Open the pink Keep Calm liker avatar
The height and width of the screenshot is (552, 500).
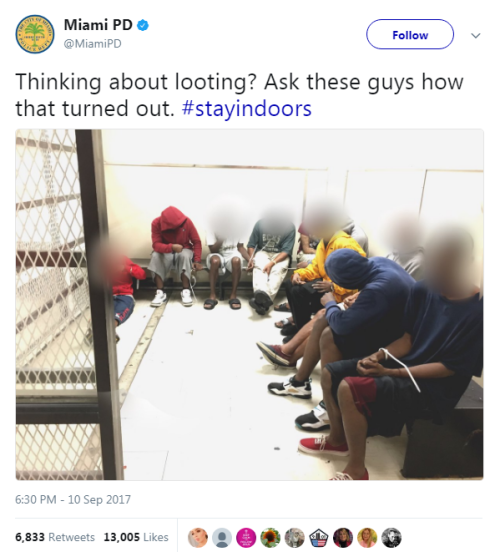pos(246,538)
